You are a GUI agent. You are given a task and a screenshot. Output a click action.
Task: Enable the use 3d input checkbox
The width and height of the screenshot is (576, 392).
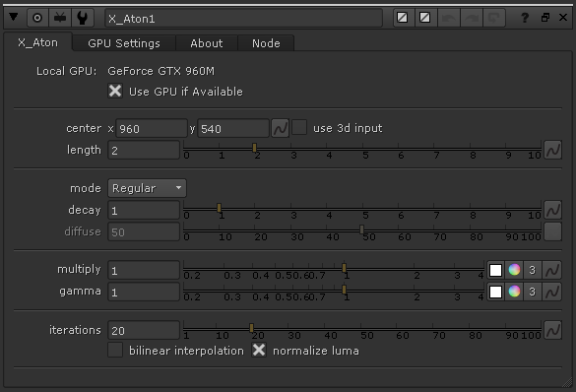[299, 127]
